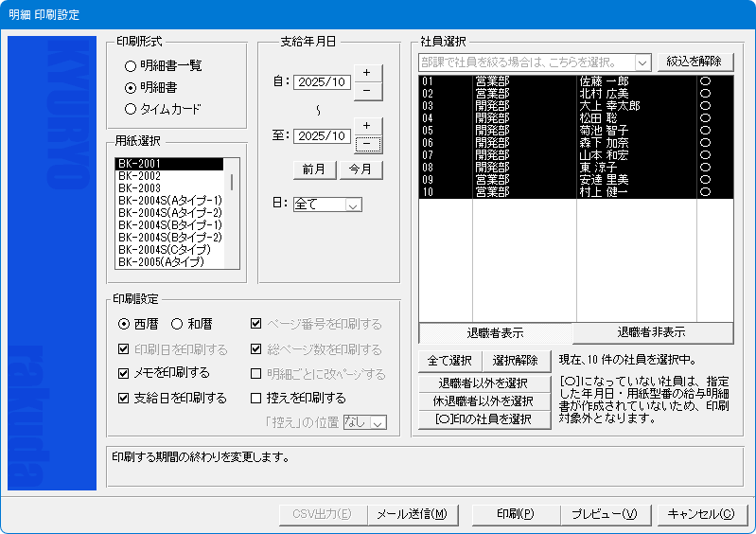The image size is (756, 534).
Task: Decrease the start month with the minus button
Action: pos(366,90)
